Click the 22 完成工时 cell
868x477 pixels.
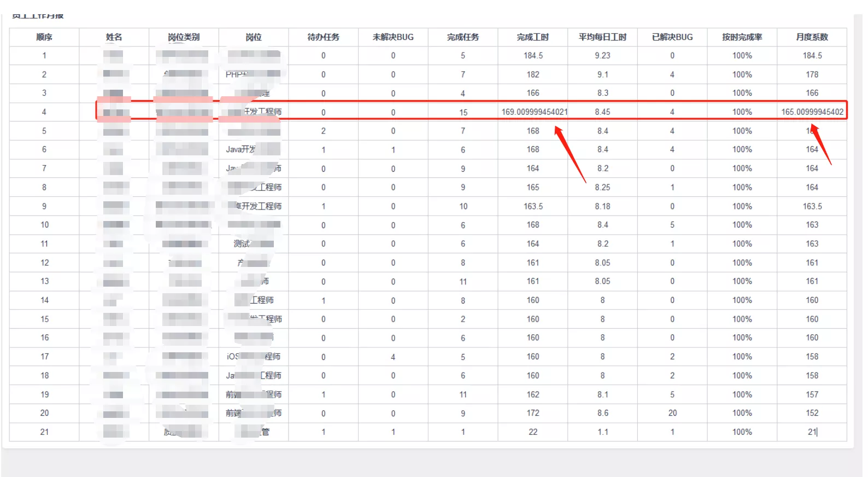533,432
